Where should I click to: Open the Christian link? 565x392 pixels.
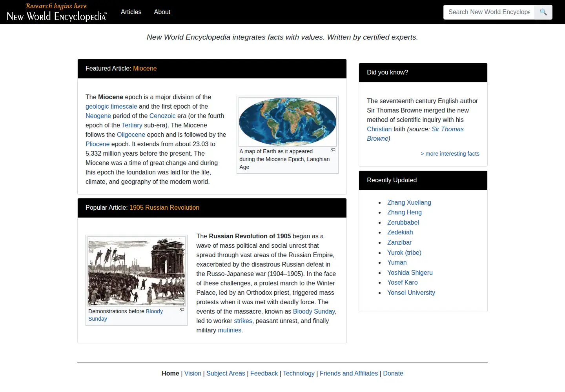click(x=379, y=129)
